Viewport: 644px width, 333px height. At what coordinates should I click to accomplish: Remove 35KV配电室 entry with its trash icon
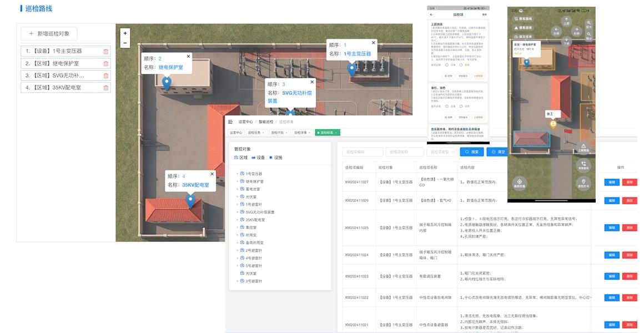pos(106,88)
